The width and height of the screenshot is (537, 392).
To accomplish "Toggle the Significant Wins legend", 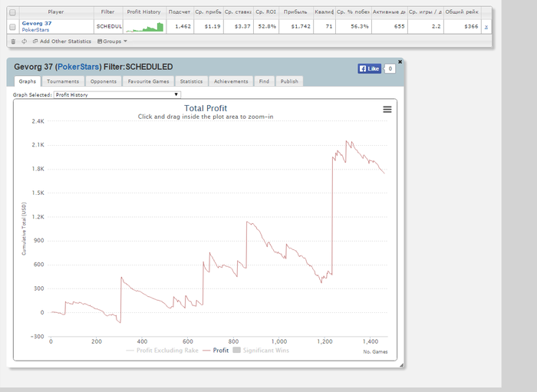I will (261, 351).
